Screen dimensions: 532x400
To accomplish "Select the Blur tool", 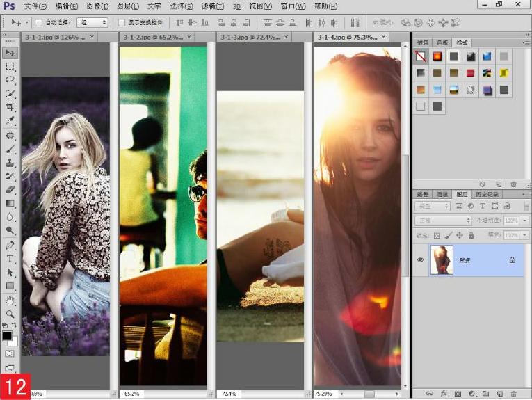I will point(10,217).
